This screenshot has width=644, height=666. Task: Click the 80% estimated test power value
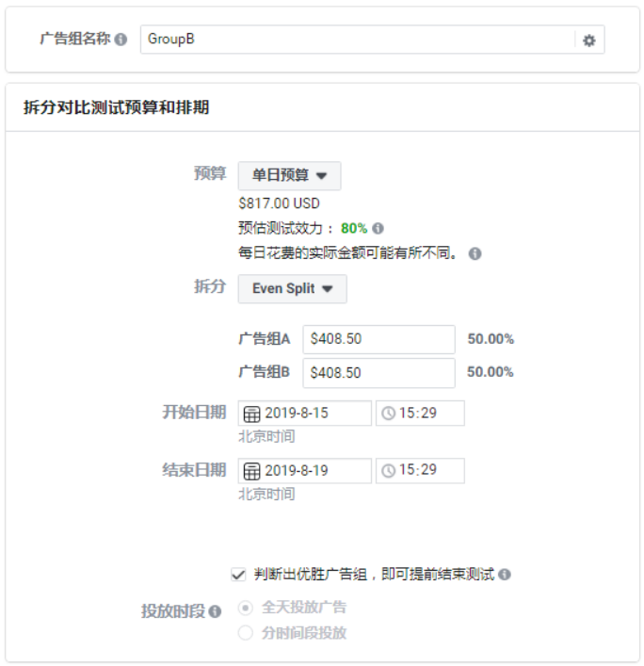click(x=354, y=229)
